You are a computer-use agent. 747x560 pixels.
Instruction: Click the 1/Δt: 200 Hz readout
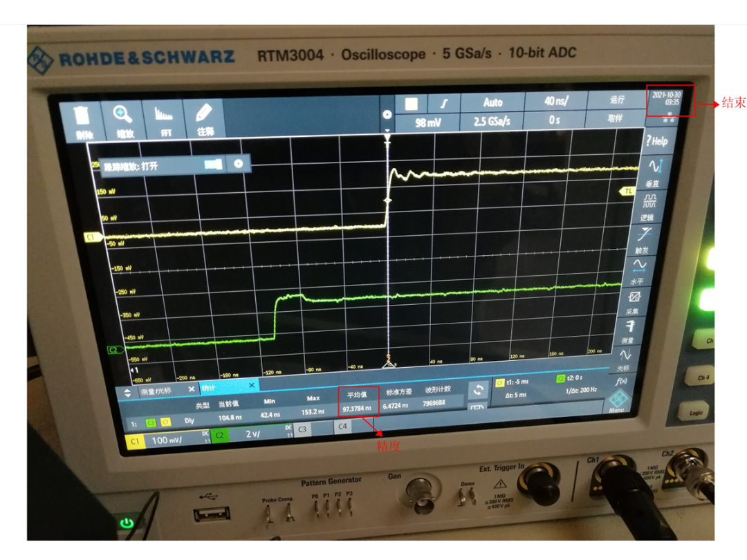click(581, 391)
